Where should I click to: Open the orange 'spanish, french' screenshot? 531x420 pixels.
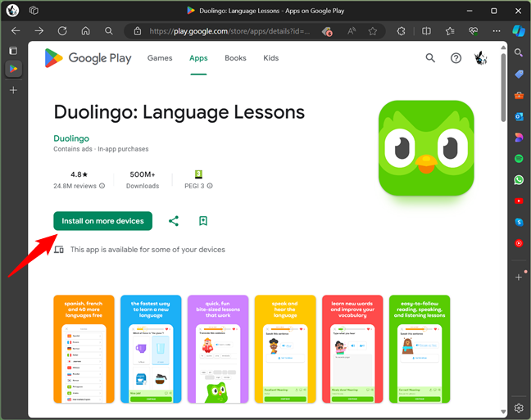click(84, 349)
